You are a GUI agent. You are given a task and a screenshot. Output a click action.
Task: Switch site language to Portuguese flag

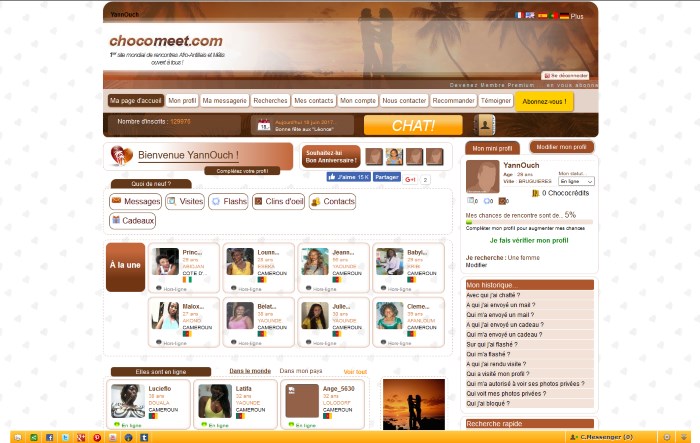[554, 15]
